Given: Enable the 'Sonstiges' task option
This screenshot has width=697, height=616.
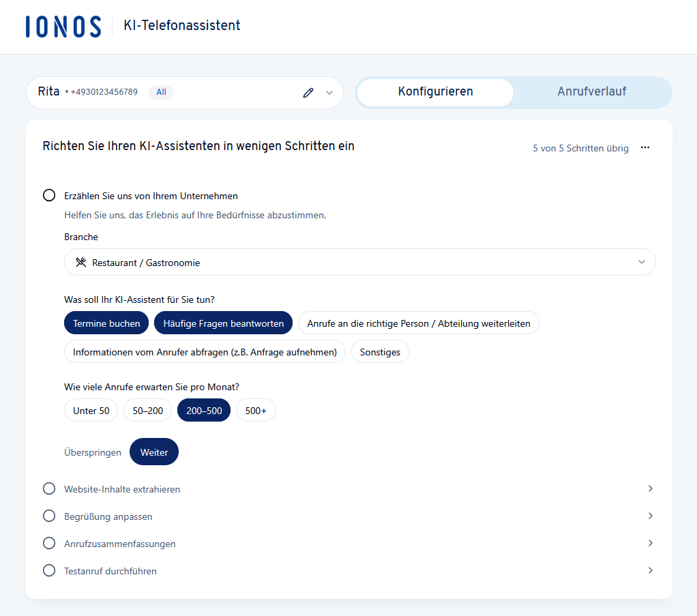Looking at the screenshot, I should click(x=380, y=351).
